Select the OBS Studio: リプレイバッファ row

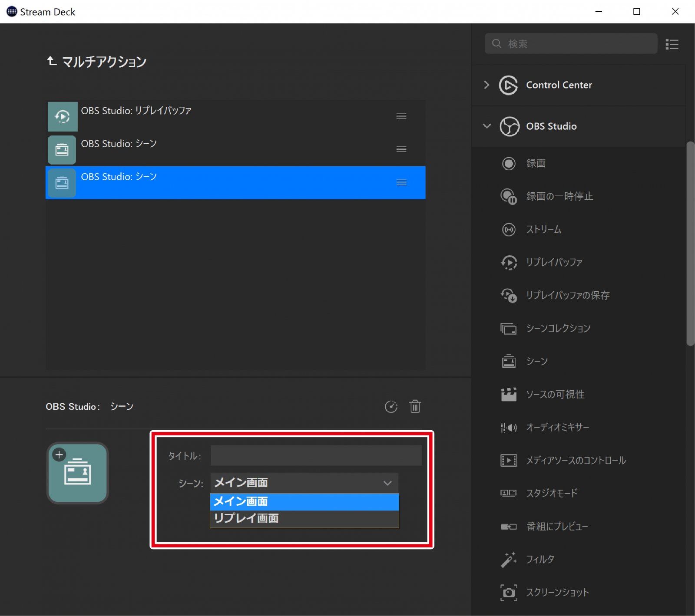[x=235, y=116]
